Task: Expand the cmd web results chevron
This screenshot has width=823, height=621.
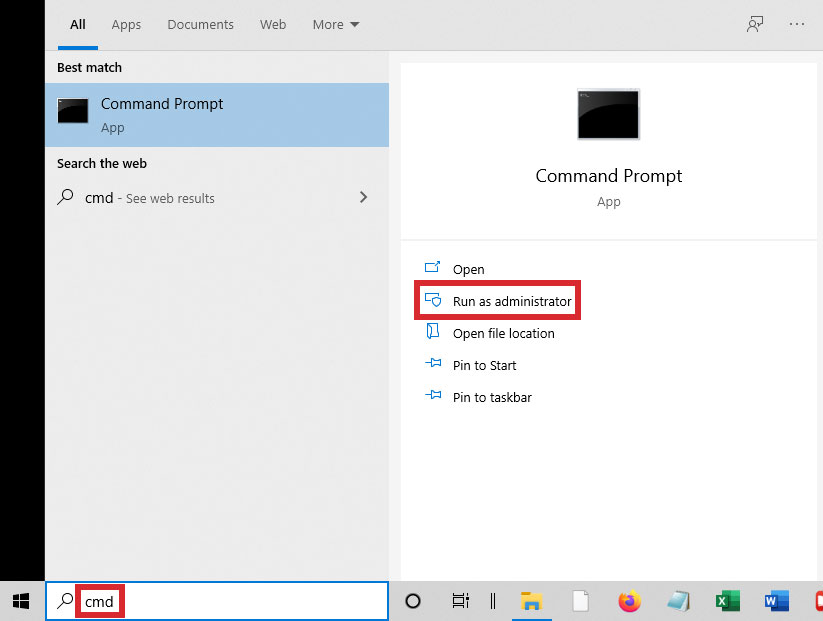Action: tap(363, 197)
